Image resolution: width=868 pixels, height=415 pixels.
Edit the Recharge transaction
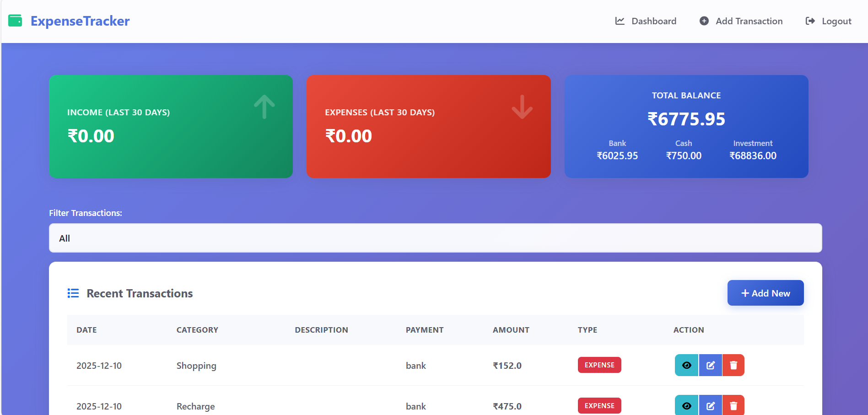[710, 405]
